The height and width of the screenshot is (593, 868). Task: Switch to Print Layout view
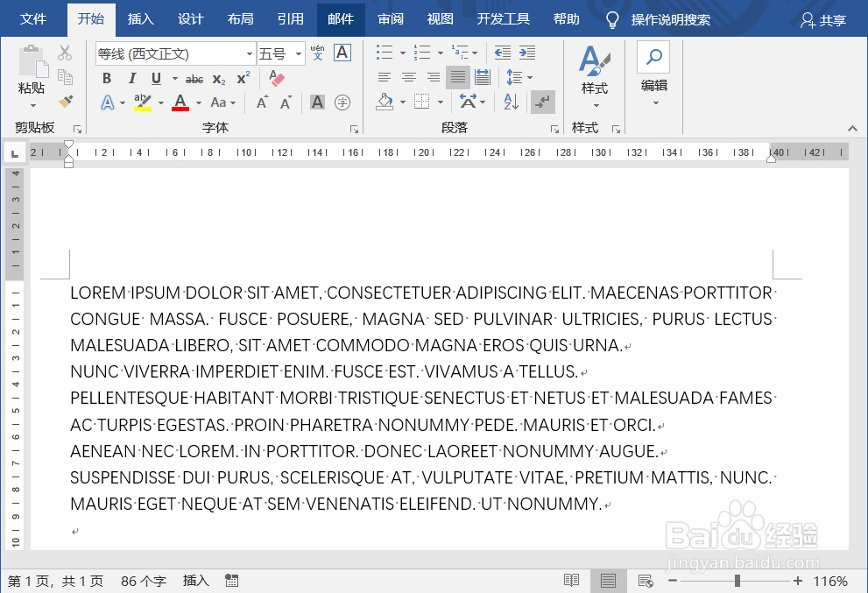point(609,580)
